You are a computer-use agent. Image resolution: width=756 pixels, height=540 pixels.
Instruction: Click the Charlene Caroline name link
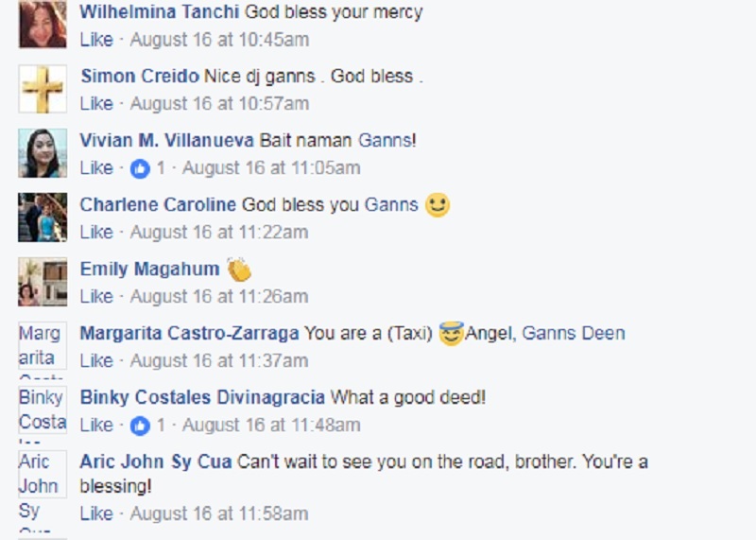(158, 204)
